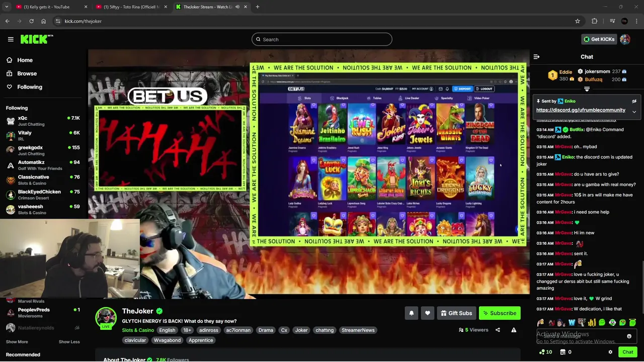Bookmark this page with star
This screenshot has height=362, width=644.
click(578, 21)
